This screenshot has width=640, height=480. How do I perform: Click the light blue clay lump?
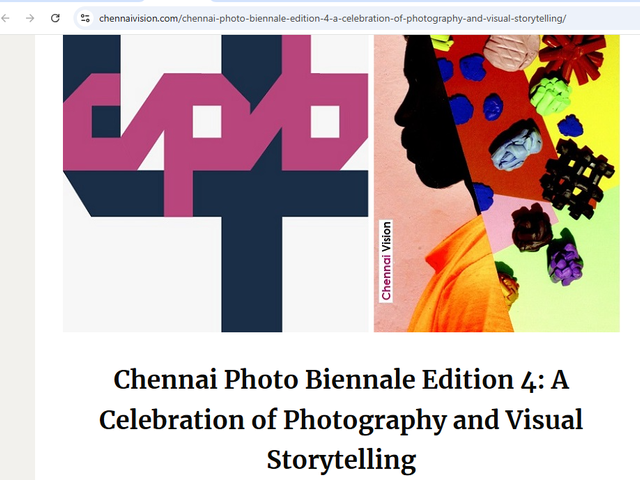517,149
